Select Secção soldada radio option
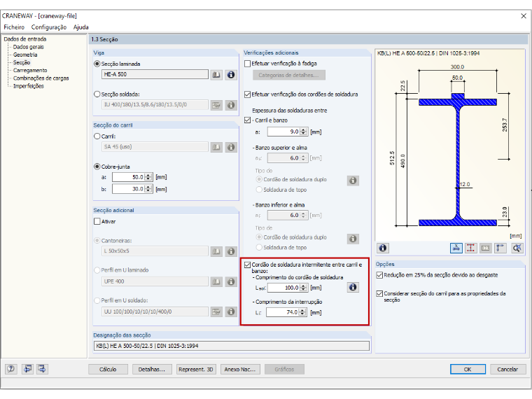 (97, 94)
